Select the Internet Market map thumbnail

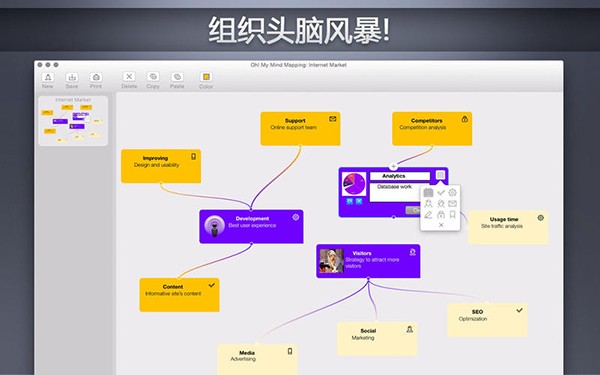click(73, 121)
